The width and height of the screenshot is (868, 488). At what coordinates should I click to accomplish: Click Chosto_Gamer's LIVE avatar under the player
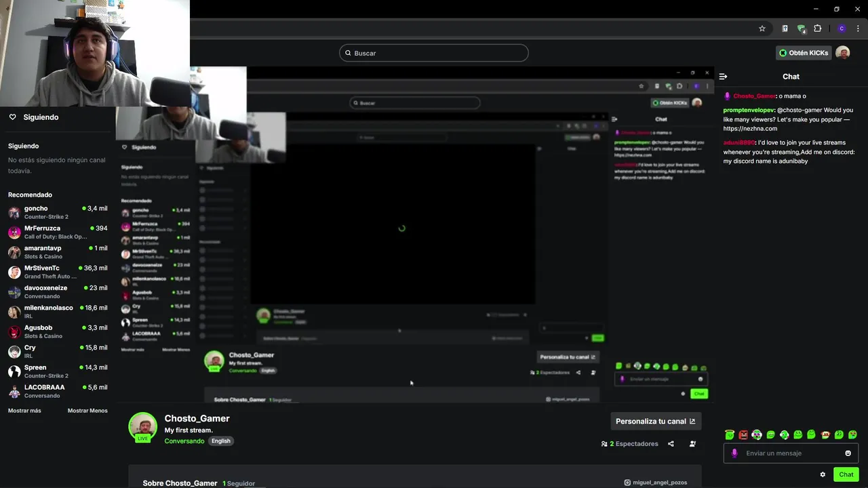143,427
